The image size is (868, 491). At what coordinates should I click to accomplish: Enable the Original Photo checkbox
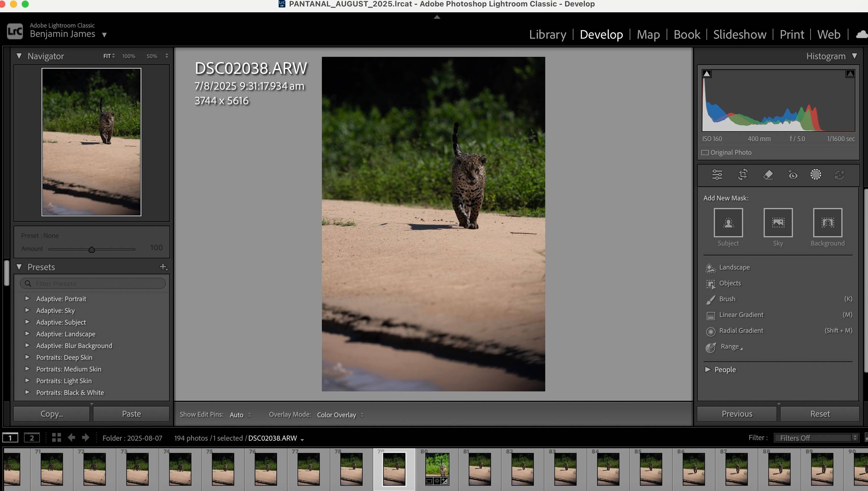point(705,153)
